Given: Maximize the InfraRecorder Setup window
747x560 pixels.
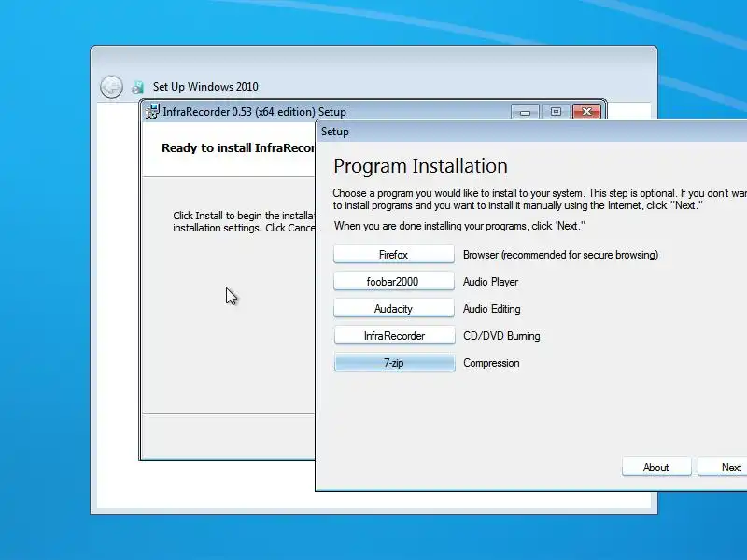Looking at the screenshot, I should tap(556, 112).
